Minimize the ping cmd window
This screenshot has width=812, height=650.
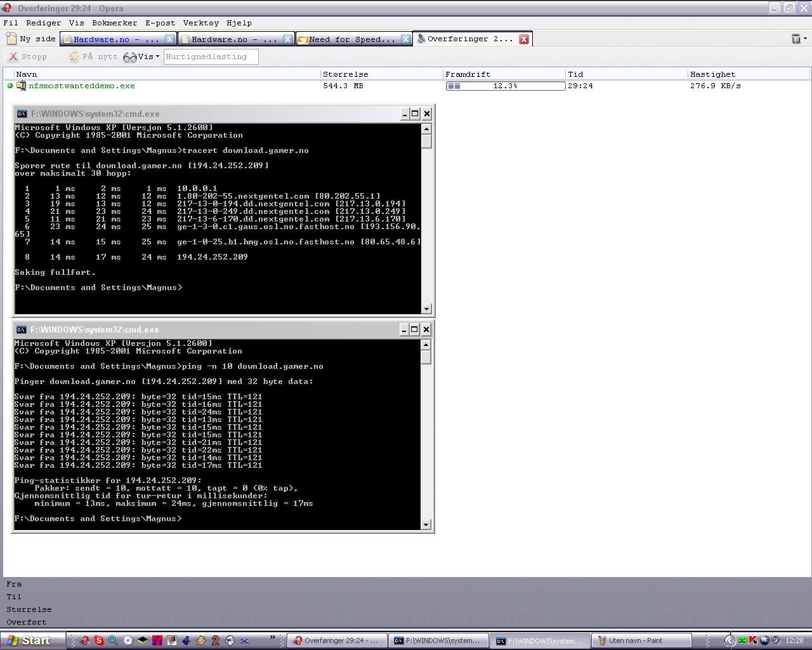click(x=404, y=329)
